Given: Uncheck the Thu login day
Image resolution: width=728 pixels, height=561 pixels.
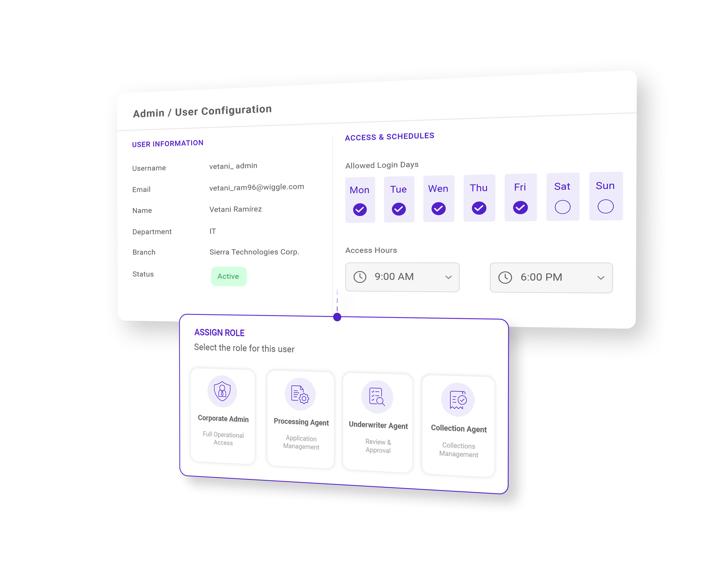Looking at the screenshot, I should tap(479, 208).
